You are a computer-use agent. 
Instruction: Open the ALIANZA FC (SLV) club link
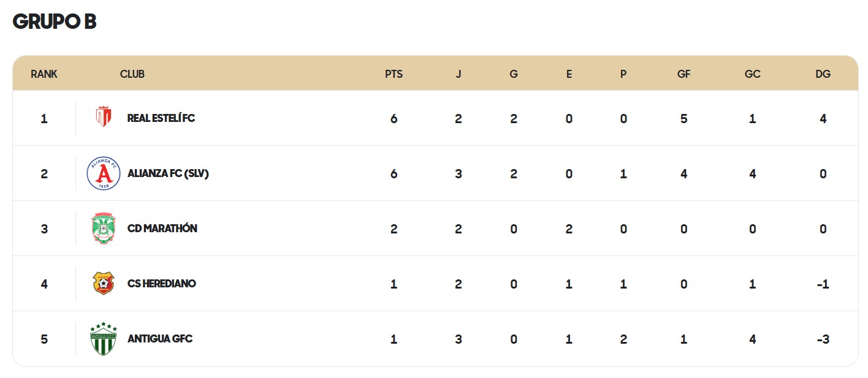168,173
